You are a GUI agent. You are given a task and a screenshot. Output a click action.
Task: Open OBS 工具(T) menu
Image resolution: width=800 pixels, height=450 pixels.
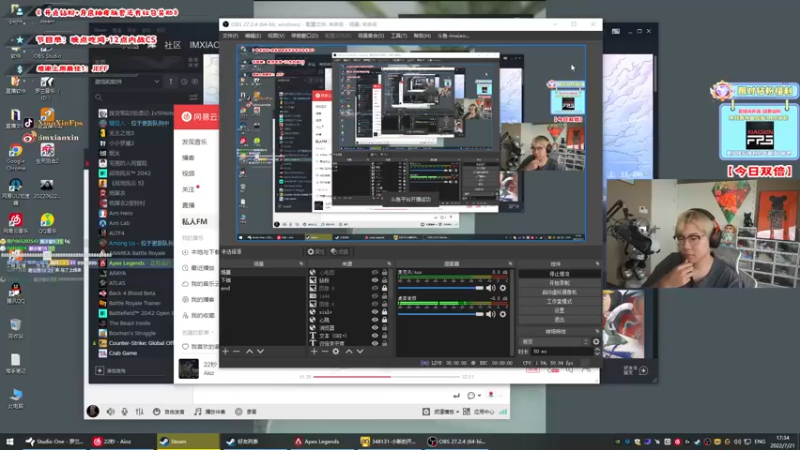click(398, 36)
